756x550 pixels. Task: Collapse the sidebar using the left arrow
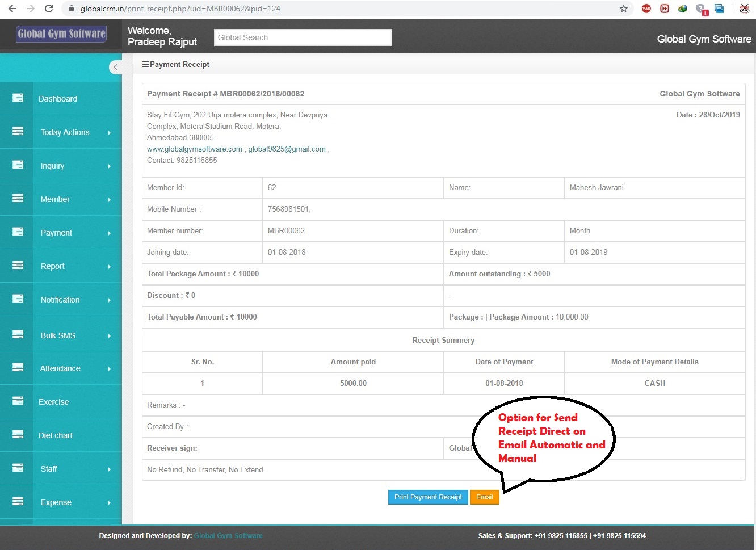(116, 67)
